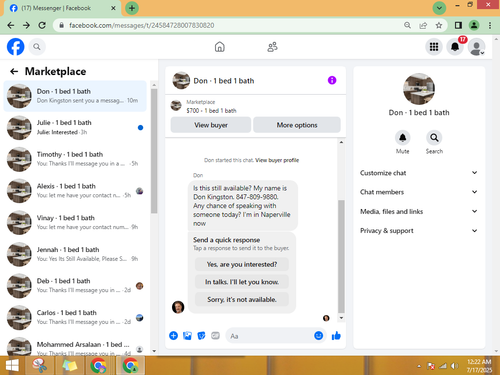Image resolution: width=500 pixels, height=375 pixels.
Task: Open the Timothy - 1 bed 1 bath conversation
Action: 75,159
